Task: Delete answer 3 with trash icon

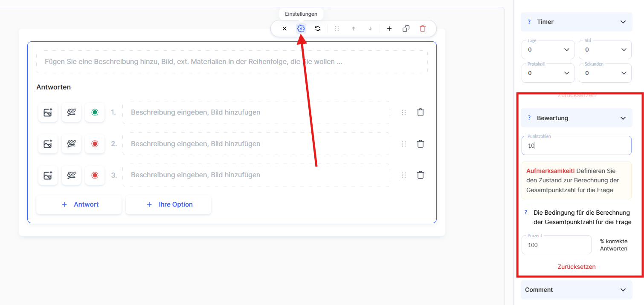Action: (421, 175)
